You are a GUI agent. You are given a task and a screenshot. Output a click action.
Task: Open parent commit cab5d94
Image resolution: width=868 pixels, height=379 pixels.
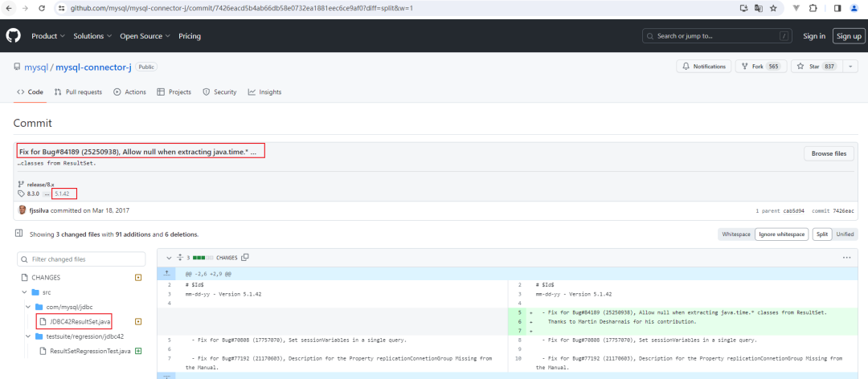click(794, 211)
